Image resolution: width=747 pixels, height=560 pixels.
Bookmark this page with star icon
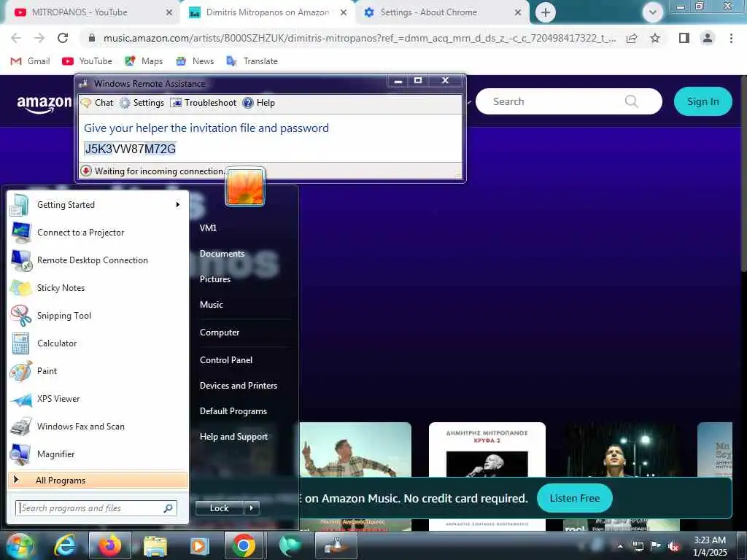coord(655,38)
